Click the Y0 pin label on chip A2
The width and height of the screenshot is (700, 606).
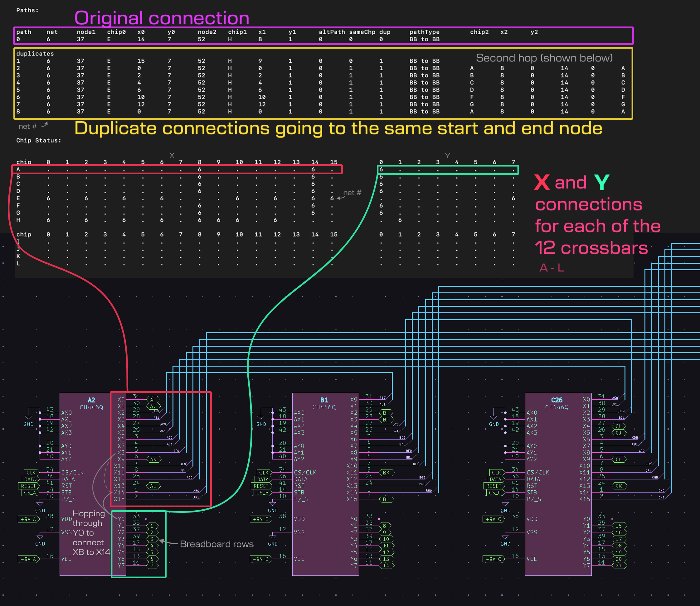[x=121, y=519]
